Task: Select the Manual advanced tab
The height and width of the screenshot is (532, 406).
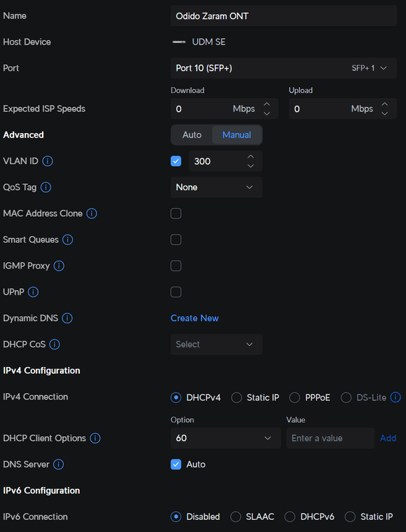Action: [x=236, y=135]
